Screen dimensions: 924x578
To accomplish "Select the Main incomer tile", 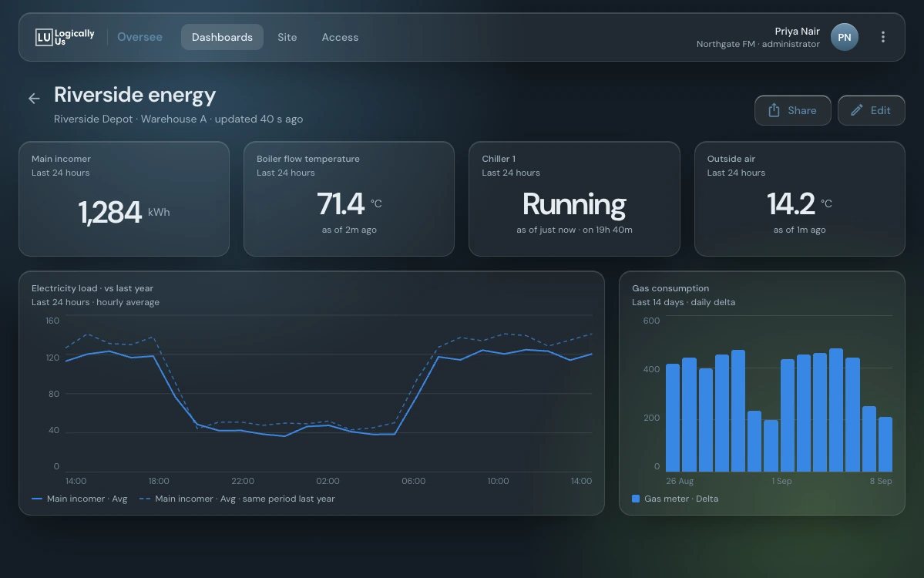I will (x=124, y=199).
